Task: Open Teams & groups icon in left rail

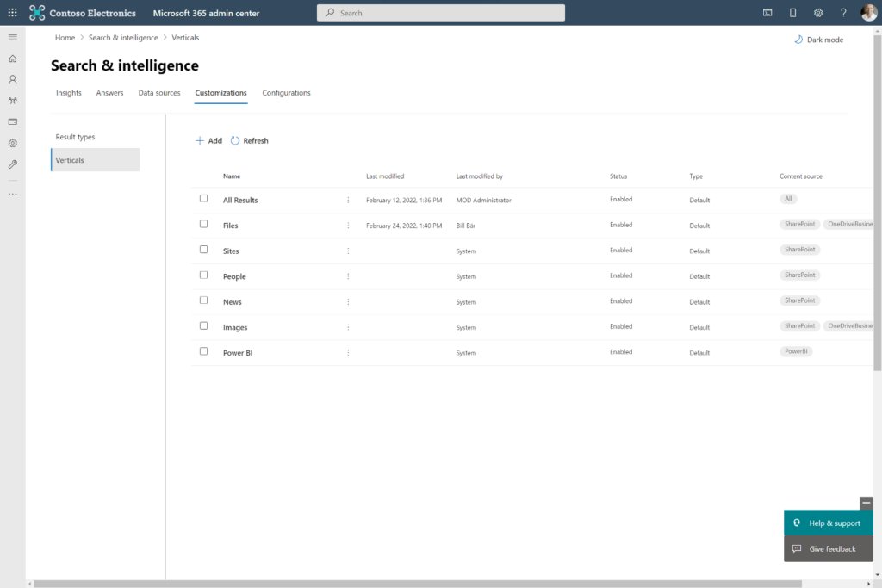Action: click(12, 101)
